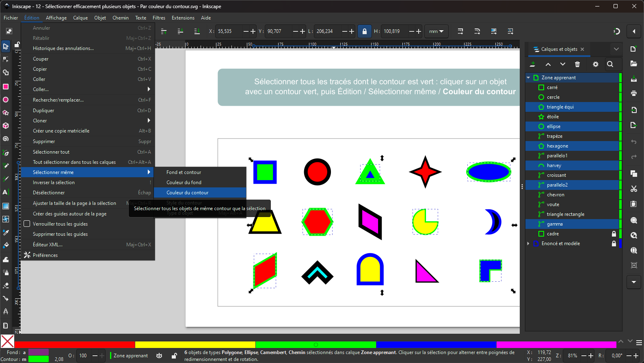Click the print document icon

[634, 93]
